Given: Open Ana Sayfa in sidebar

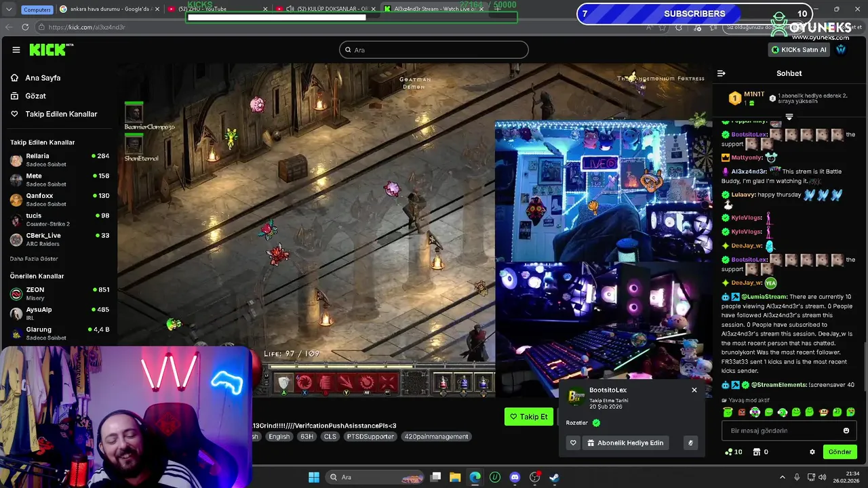Looking at the screenshot, I should (x=42, y=78).
